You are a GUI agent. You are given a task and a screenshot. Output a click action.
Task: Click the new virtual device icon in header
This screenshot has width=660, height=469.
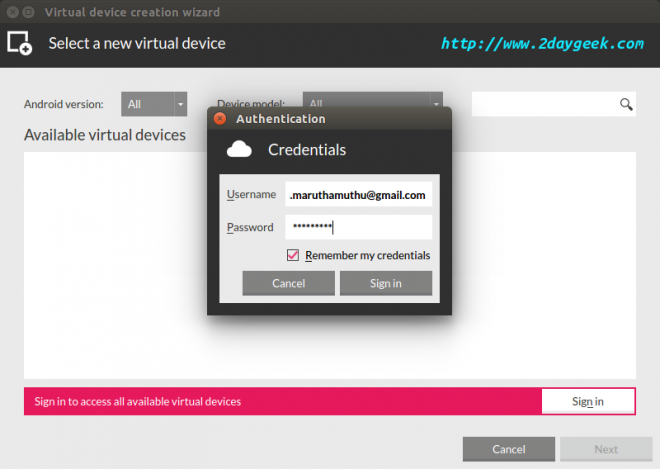20,44
